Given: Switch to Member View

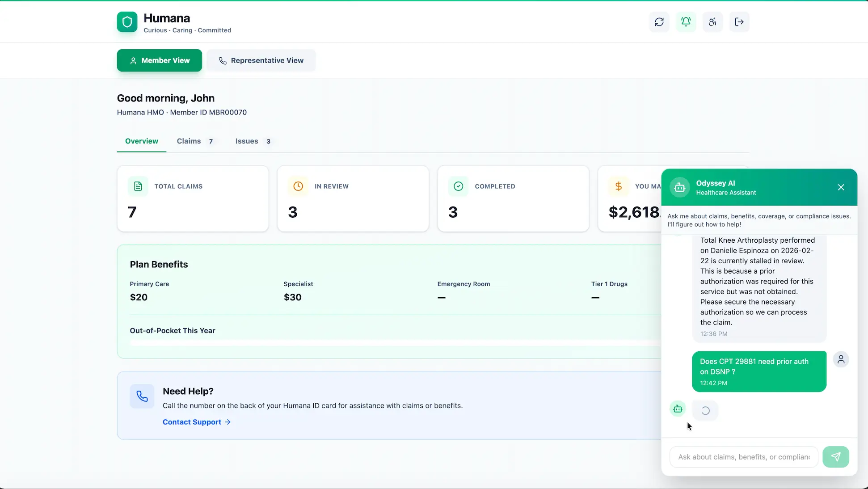Looking at the screenshot, I should 160,60.
